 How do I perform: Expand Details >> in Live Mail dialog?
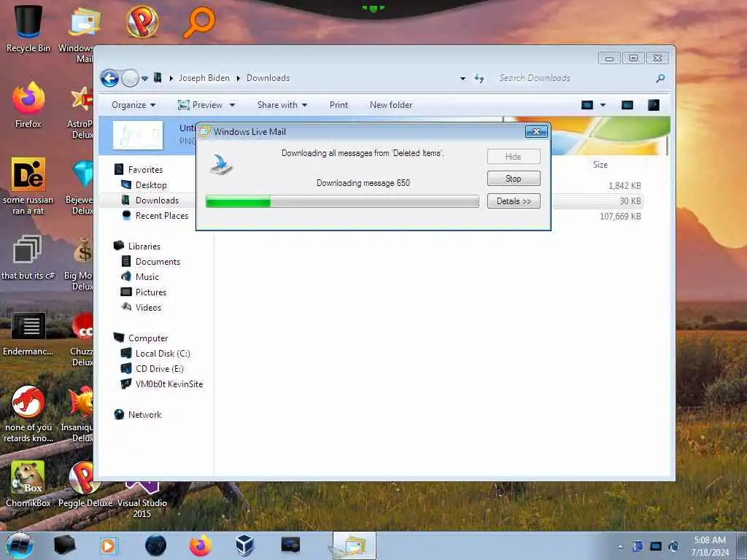(514, 201)
